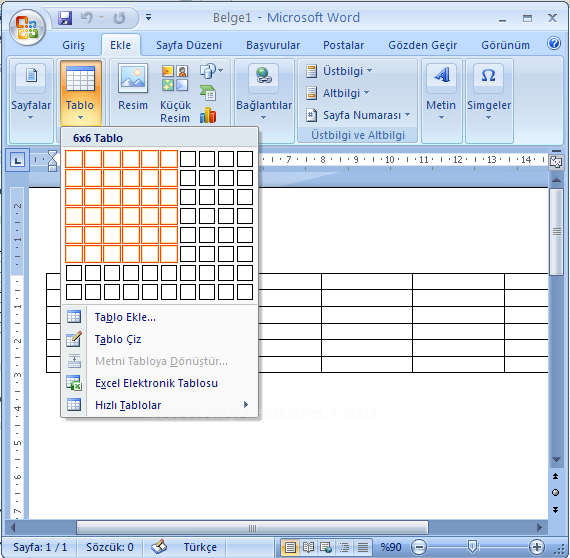Image resolution: width=570 pixels, height=558 pixels.
Task: Expand the Metin group
Action: click(441, 101)
